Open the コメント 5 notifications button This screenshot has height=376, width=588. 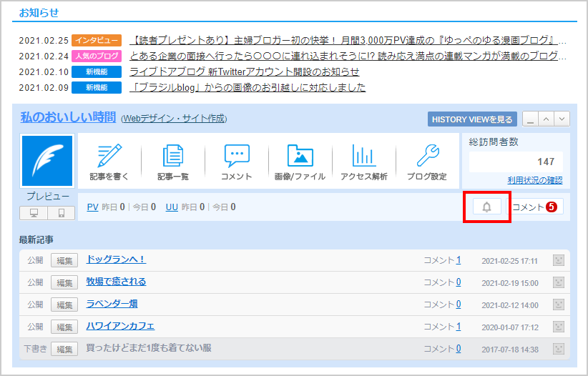click(x=534, y=207)
